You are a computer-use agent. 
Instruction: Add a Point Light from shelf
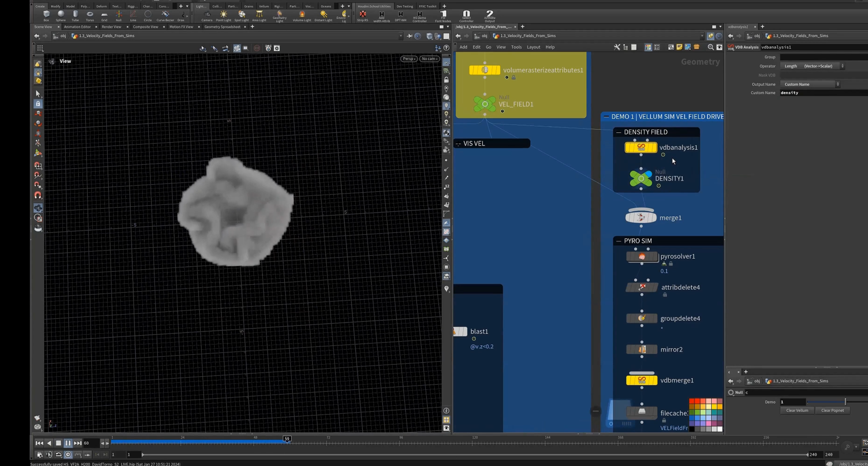223,16
